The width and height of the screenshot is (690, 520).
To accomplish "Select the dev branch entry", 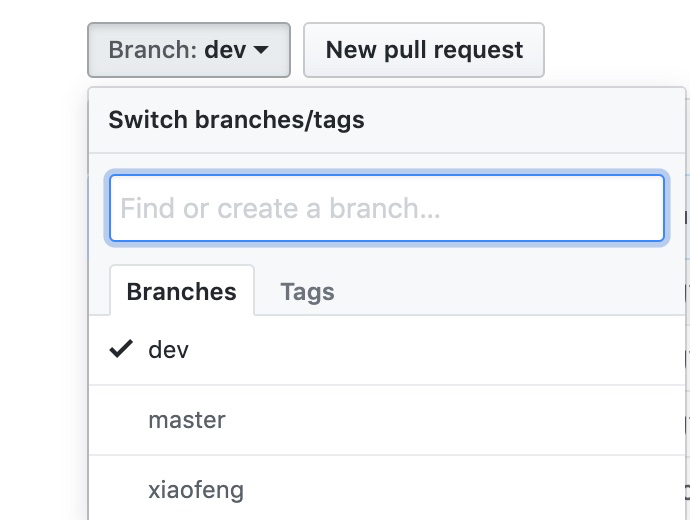I will click(x=386, y=350).
